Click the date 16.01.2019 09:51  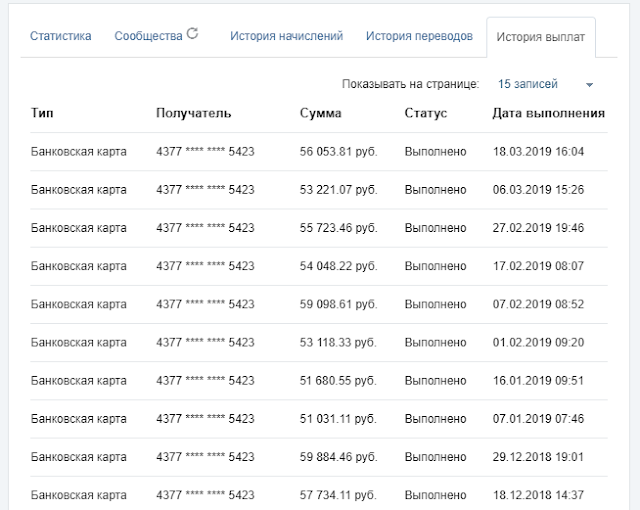coord(538,381)
